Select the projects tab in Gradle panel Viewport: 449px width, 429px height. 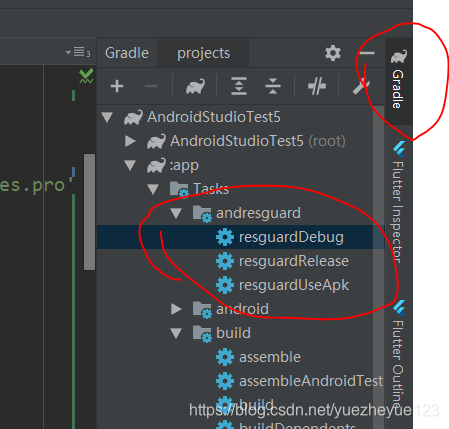point(203,53)
